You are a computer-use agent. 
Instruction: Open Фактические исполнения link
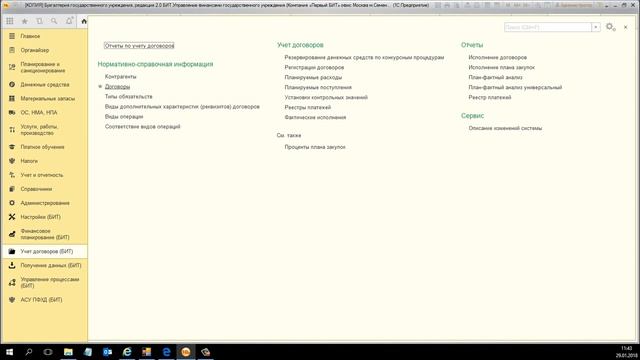[315, 118]
